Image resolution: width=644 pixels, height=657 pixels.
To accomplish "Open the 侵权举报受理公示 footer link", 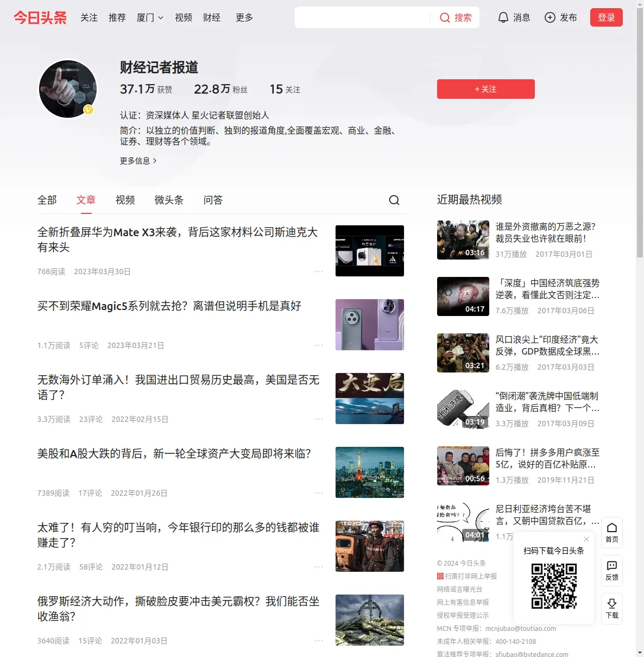I will 463,615.
